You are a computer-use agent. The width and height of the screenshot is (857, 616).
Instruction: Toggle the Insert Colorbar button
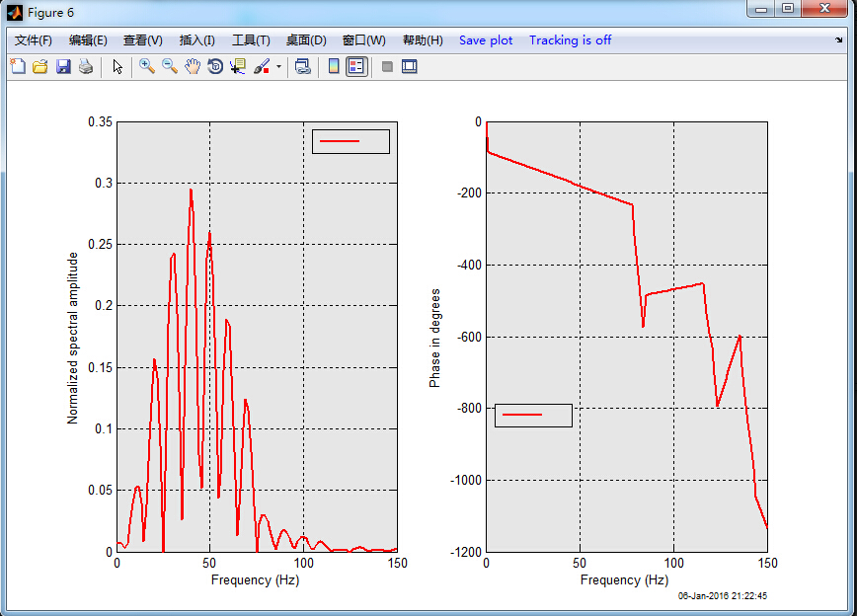(x=334, y=67)
